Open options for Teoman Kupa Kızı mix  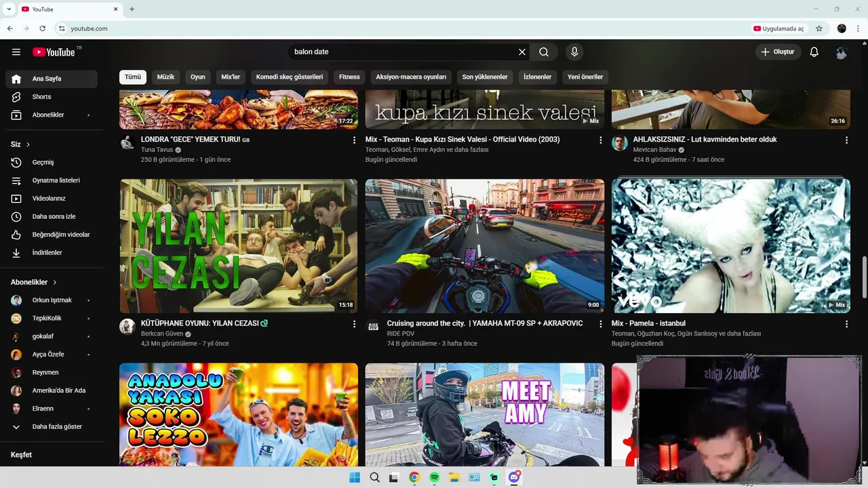pos(600,140)
